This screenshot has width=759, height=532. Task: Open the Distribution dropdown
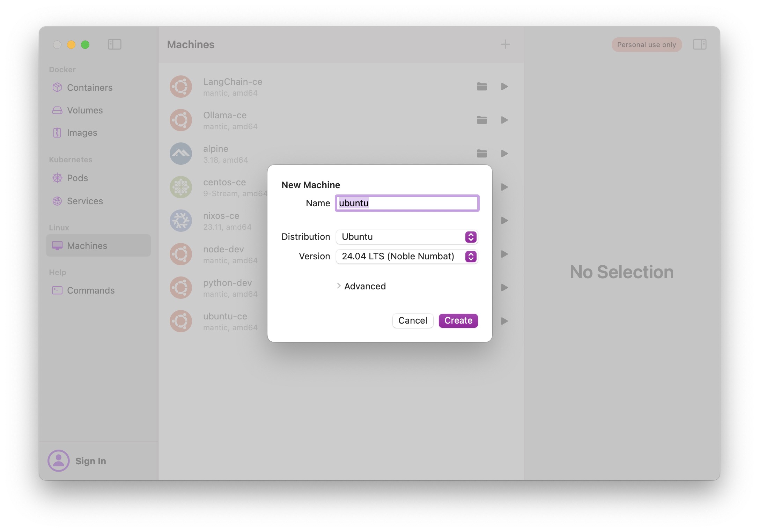407,237
